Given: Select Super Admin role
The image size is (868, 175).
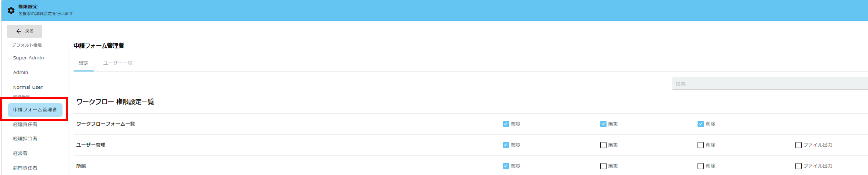Looking at the screenshot, I should 28,58.
